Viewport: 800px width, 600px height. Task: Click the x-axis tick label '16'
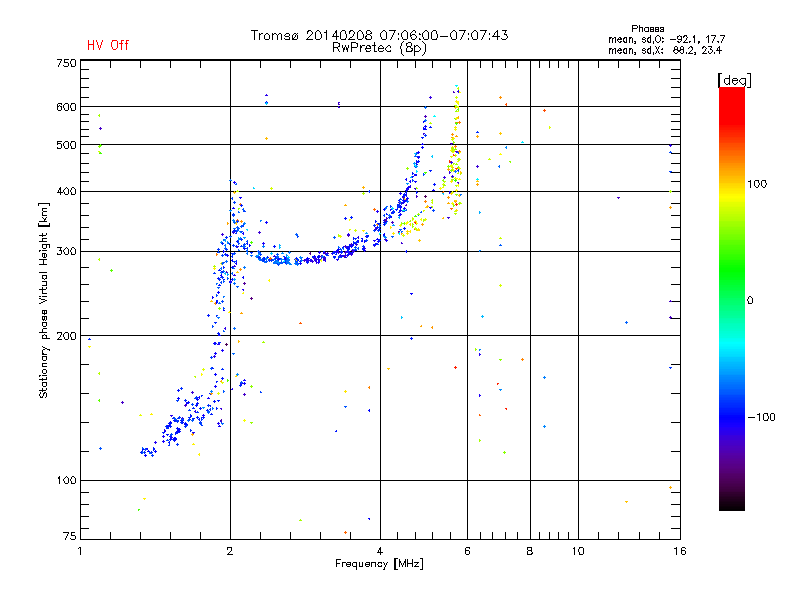point(680,551)
